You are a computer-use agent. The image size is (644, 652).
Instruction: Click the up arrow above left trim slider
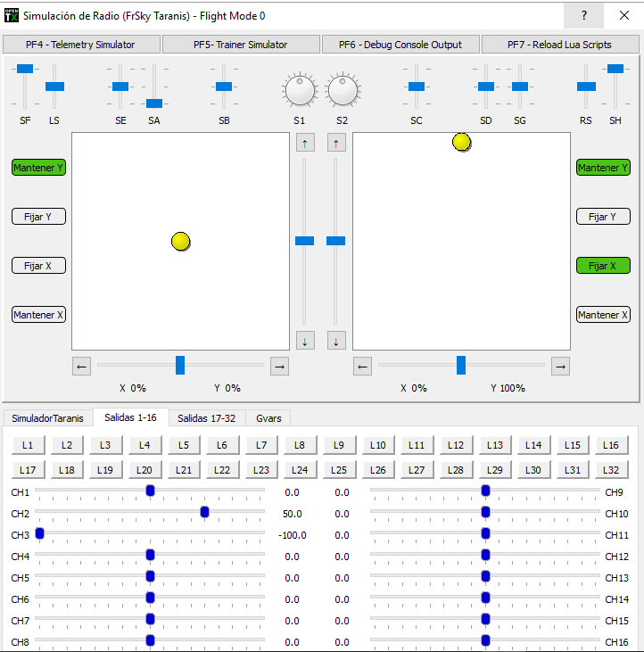pos(304,143)
